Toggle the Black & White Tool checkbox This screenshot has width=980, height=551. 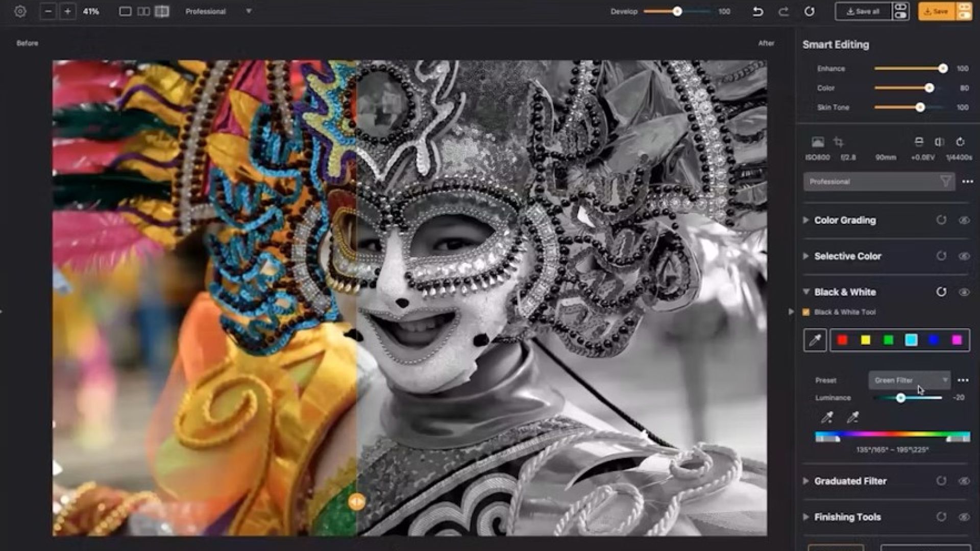pyautogui.click(x=806, y=312)
